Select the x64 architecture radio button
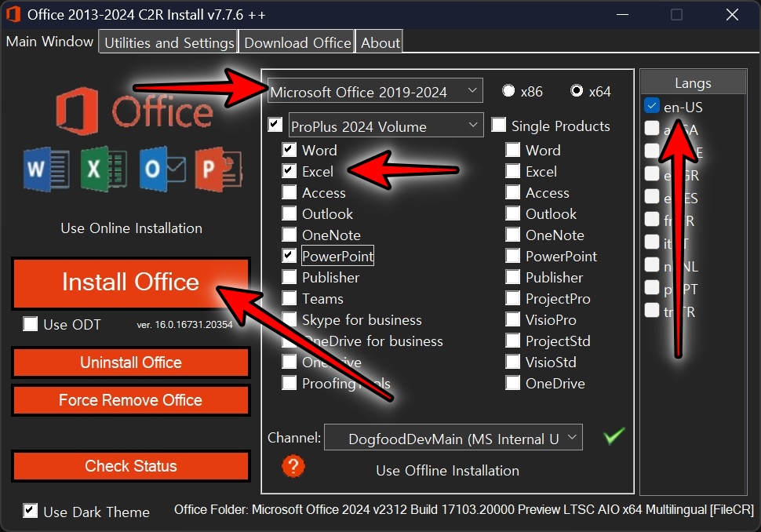This screenshot has width=761, height=532. tap(577, 91)
